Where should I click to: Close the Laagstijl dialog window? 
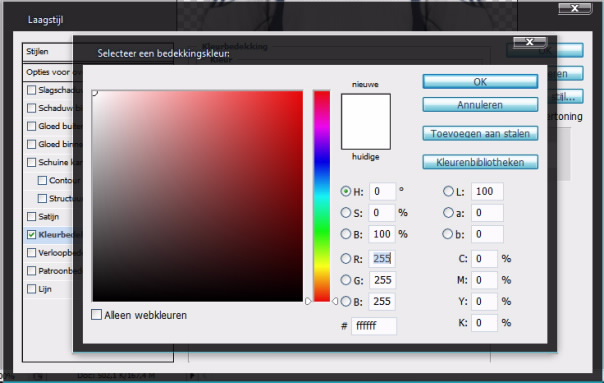(575, 8)
